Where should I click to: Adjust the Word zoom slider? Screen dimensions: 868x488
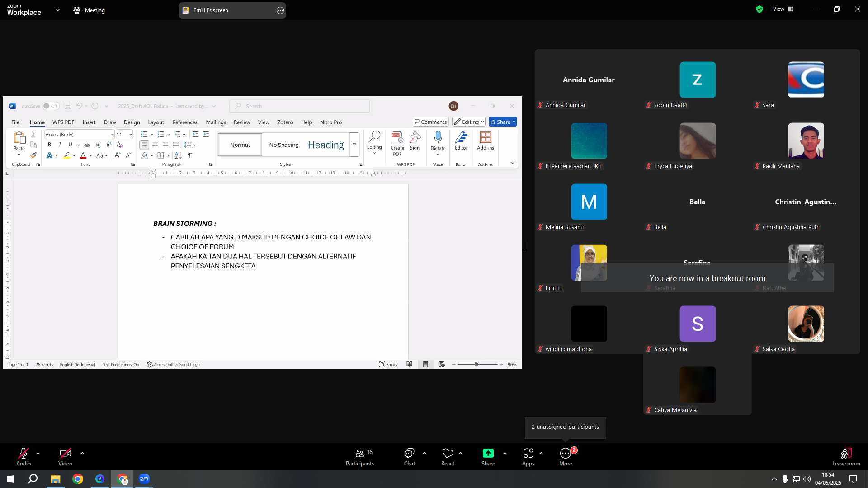pos(476,364)
